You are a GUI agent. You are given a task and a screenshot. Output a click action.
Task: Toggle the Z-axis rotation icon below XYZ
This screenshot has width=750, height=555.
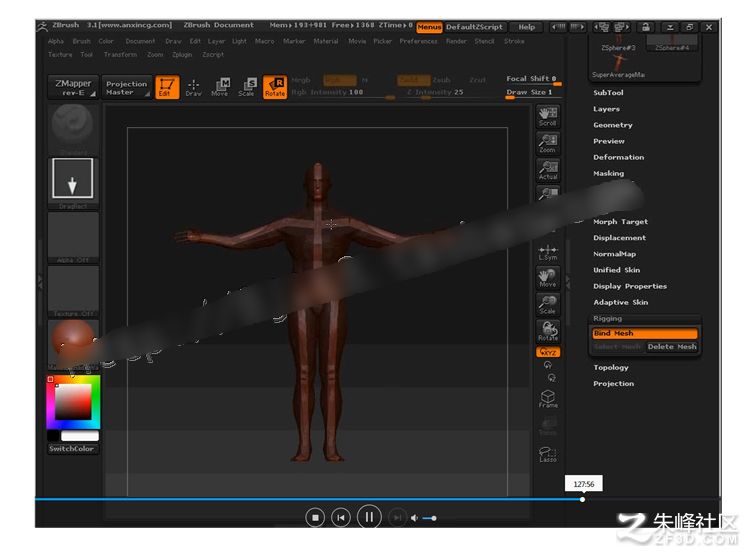[551, 378]
